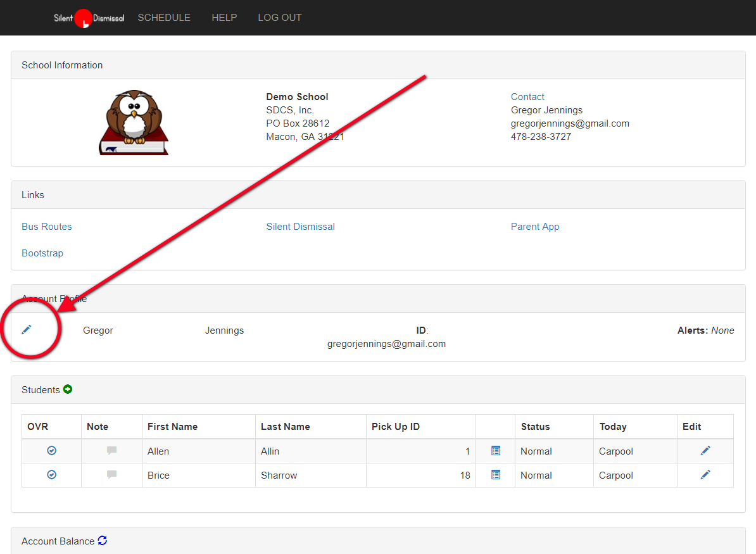Open the Bus Routes link
Image resolution: width=756 pixels, height=554 pixels.
[x=47, y=227]
